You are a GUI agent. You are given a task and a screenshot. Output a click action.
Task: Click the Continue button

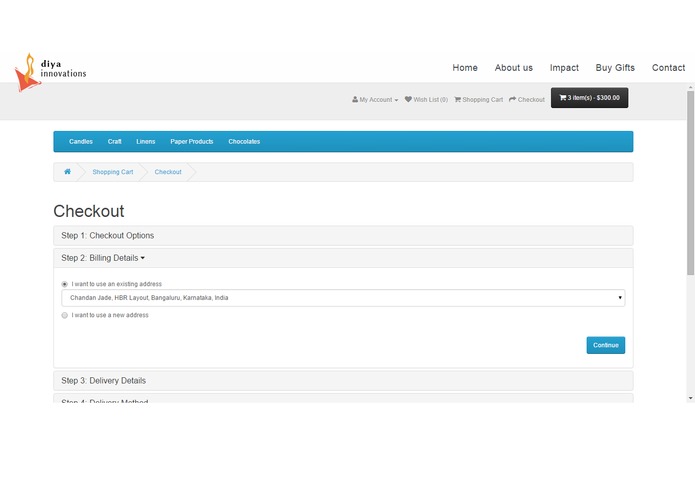(605, 345)
